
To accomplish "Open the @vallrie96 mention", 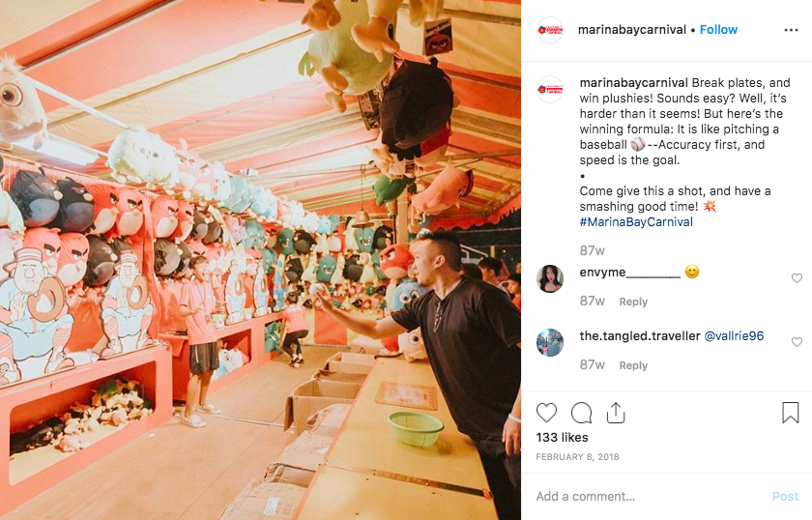I will [x=734, y=335].
